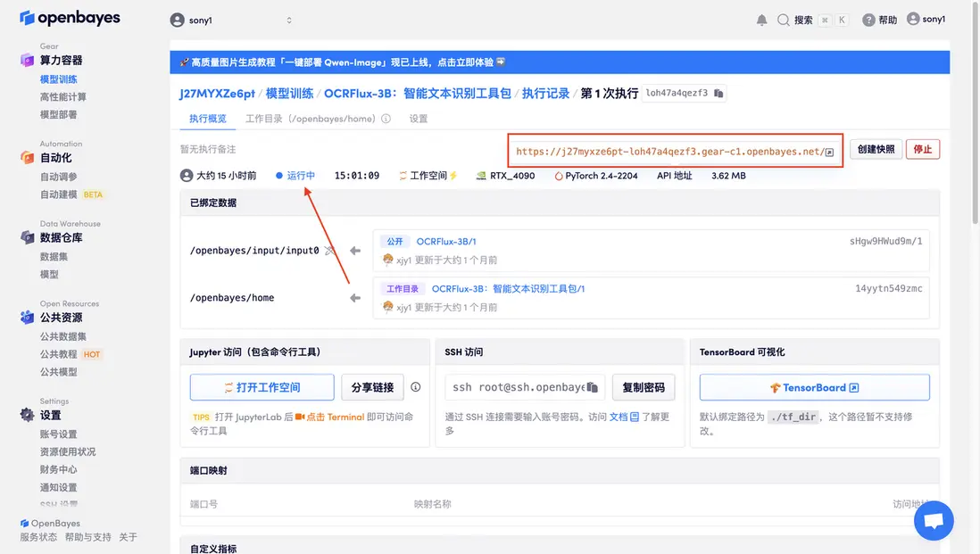Open the external link icon after API URL
The width and height of the screenshot is (980, 554).
pyautogui.click(x=829, y=152)
